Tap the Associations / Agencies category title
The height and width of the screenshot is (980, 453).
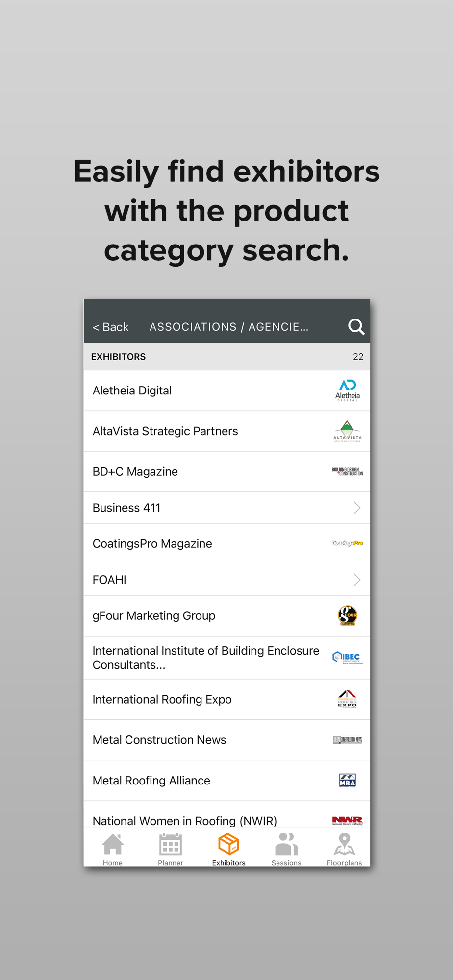229,327
